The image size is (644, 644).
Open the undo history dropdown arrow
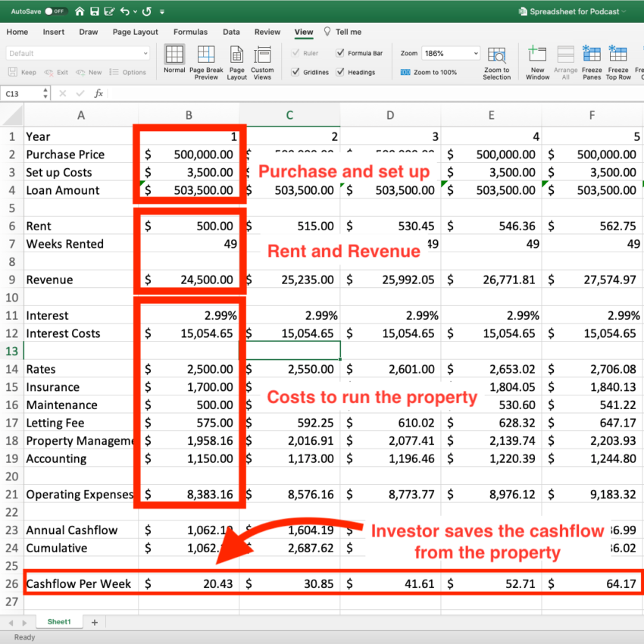click(x=135, y=12)
